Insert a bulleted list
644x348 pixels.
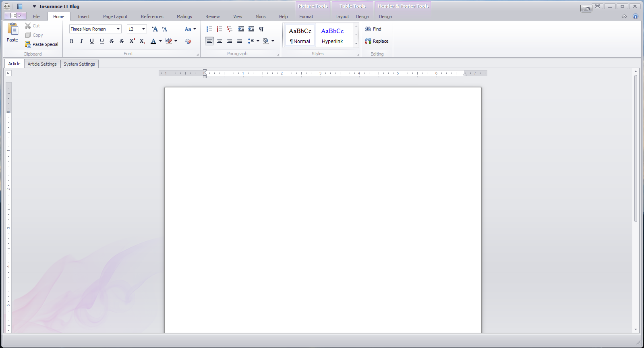click(x=209, y=29)
